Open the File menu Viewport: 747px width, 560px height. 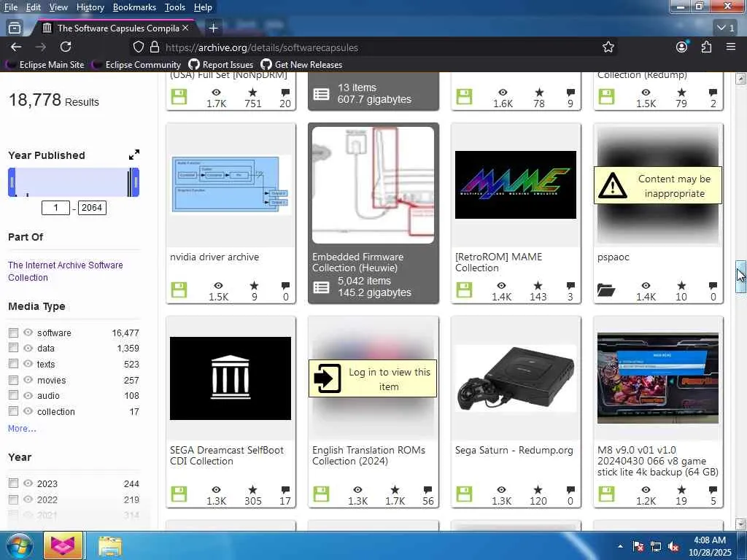tap(10, 7)
